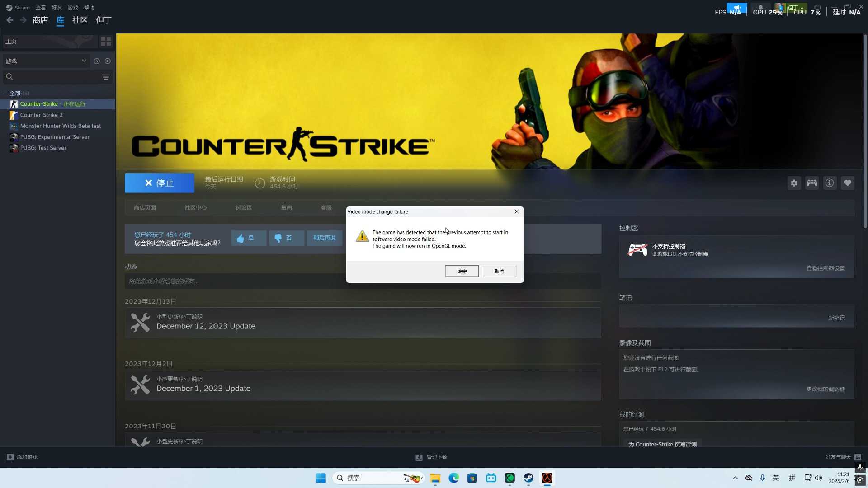868x488 pixels.
Task: Open Microsoft Store from taskbar
Action: click(x=472, y=478)
